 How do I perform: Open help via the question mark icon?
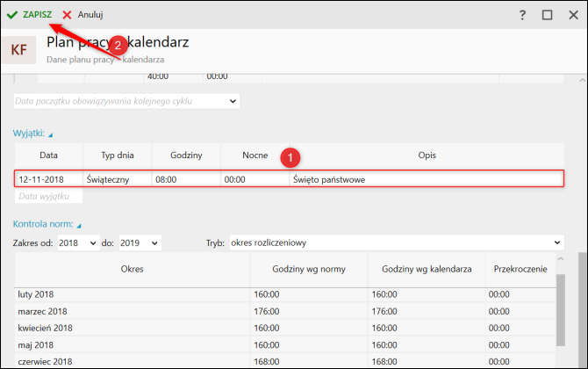[x=522, y=15]
